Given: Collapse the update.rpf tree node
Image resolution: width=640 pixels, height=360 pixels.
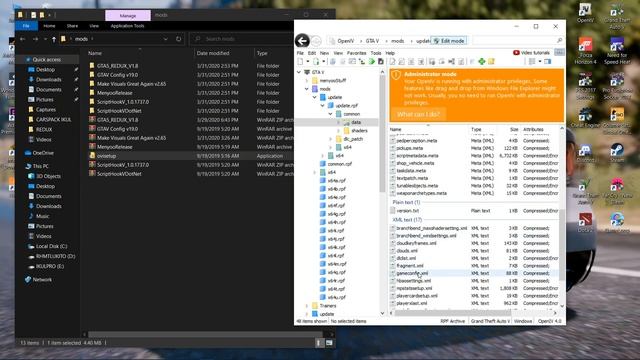Looking at the screenshot, I should click(322, 105).
